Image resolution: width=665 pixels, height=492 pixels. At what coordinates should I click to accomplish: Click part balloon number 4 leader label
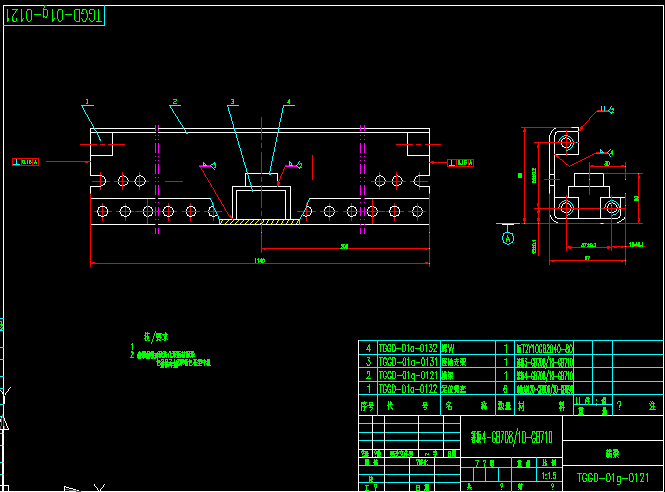[288, 101]
